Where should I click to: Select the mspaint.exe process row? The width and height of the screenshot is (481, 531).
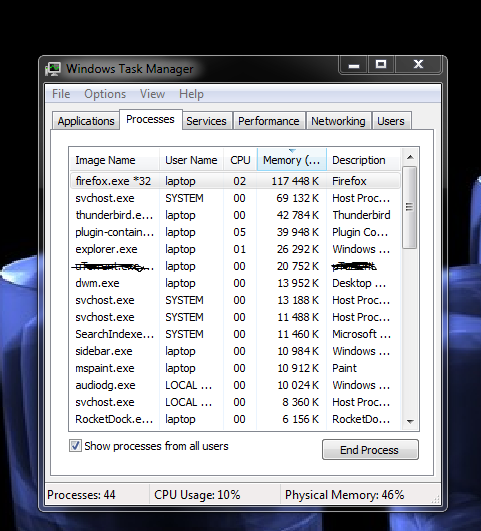pos(235,368)
